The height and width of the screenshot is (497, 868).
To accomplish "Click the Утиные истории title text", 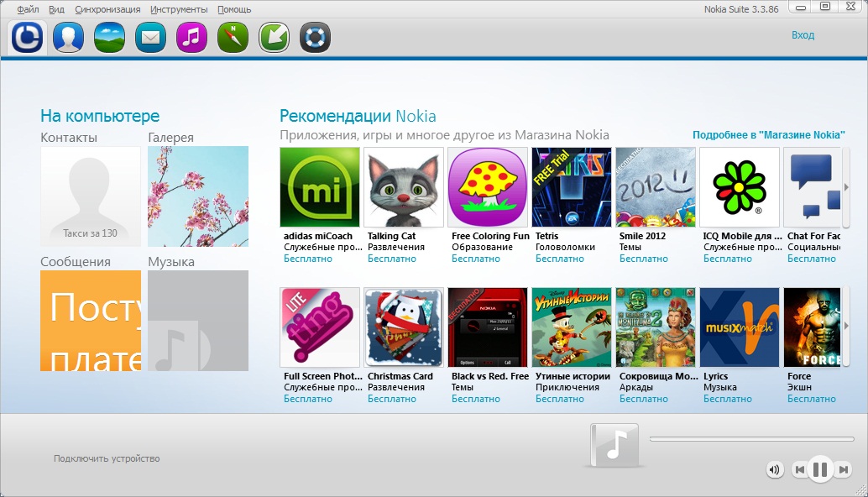I will tap(573, 376).
